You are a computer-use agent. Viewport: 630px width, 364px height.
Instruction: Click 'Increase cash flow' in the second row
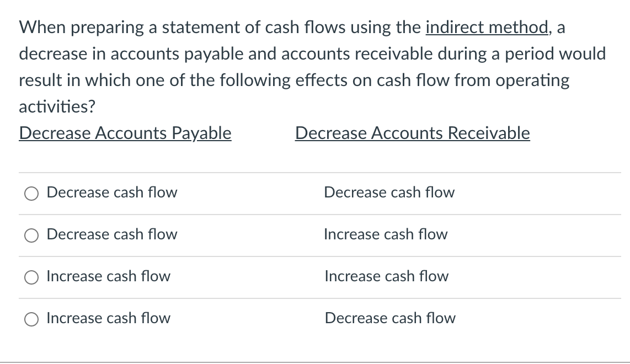coord(386,234)
